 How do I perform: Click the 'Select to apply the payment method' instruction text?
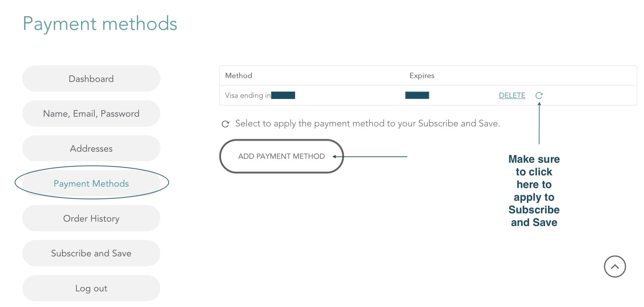[x=367, y=123]
